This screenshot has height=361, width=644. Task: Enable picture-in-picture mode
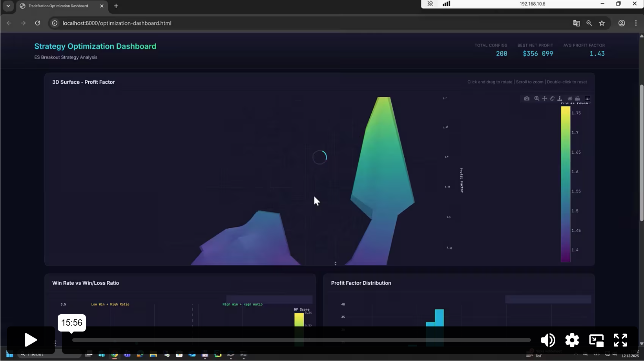pyautogui.click(x=596, y=340)
